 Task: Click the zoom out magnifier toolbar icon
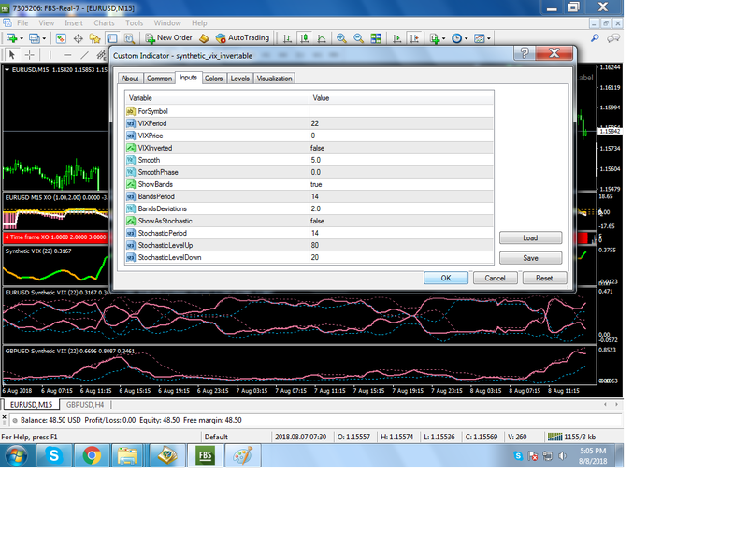[x=358, y=38]
